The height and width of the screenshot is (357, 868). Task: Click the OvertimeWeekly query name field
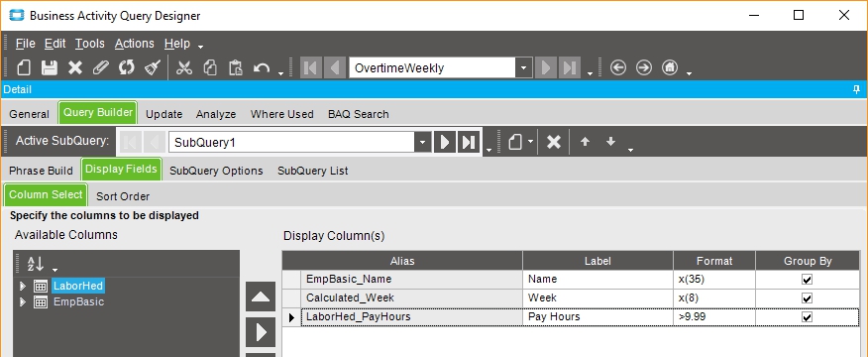tap(433, 68)
